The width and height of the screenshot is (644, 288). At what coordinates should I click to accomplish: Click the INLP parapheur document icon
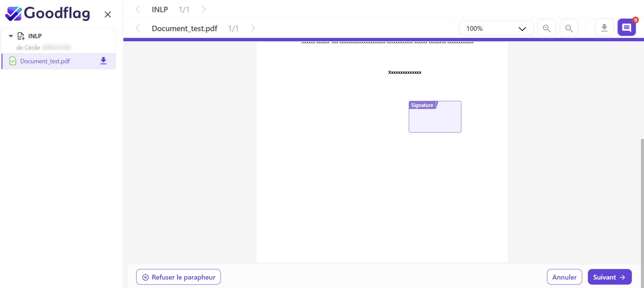(x=21, y=36)
